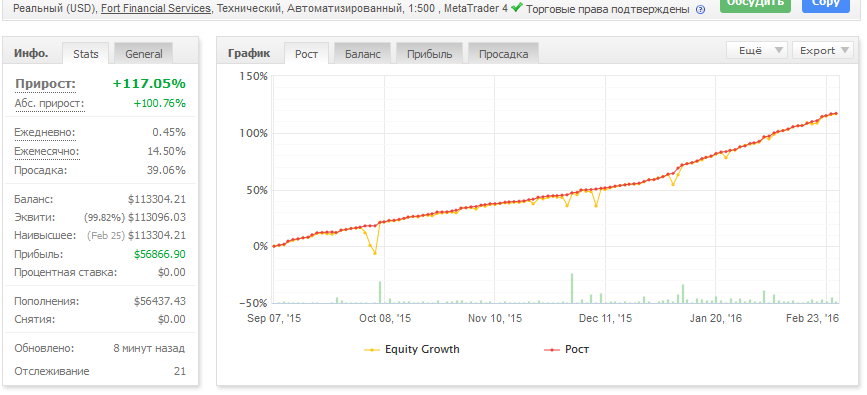
Task: Click the Процентная ставка $0.00 value
Action: pos(171,272)
